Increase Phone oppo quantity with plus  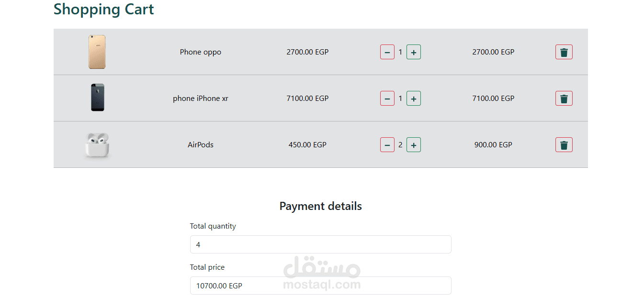click(x=414, y=52)
